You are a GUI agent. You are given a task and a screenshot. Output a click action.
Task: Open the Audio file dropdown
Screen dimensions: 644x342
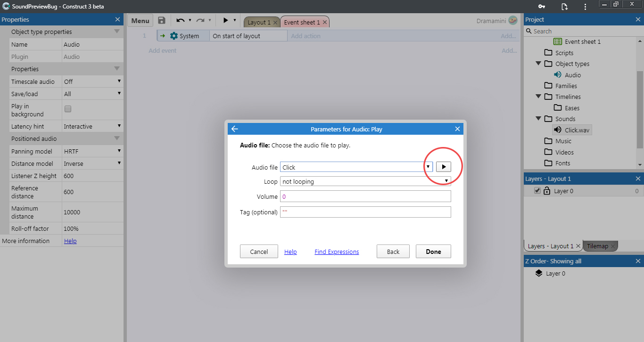(428, 167)
